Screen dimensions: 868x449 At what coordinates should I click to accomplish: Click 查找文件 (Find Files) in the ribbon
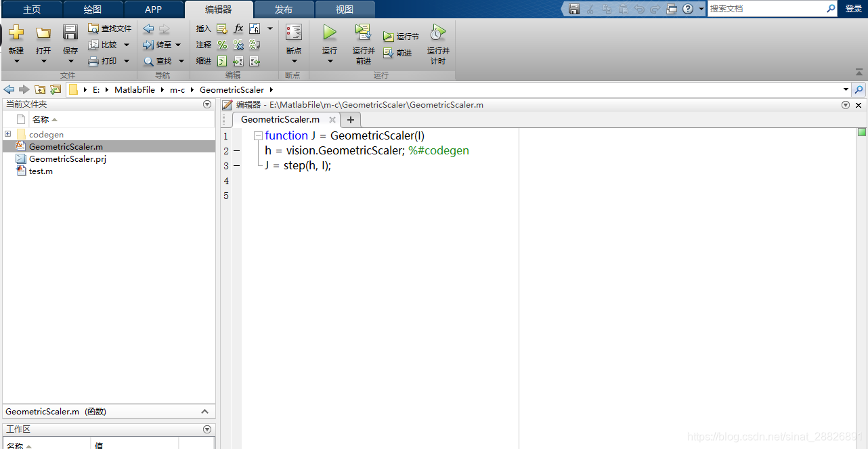tap(110, 28)
